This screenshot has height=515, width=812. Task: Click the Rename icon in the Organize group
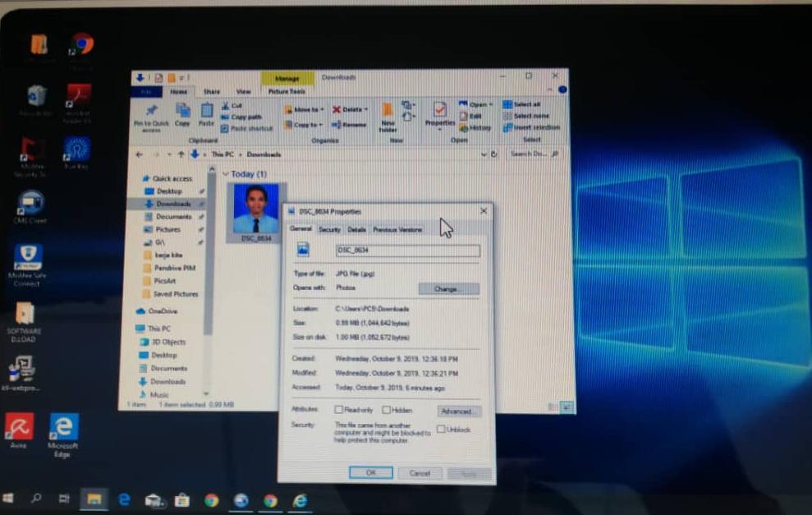point(350,125)
